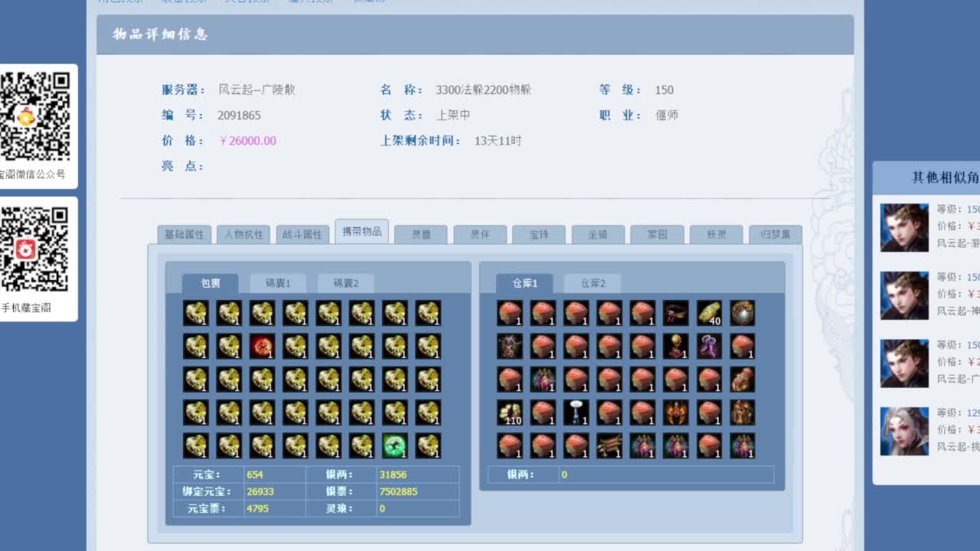Click the orange winged armor in warehouse
This screenshot has width=980, height=551.
676,412
